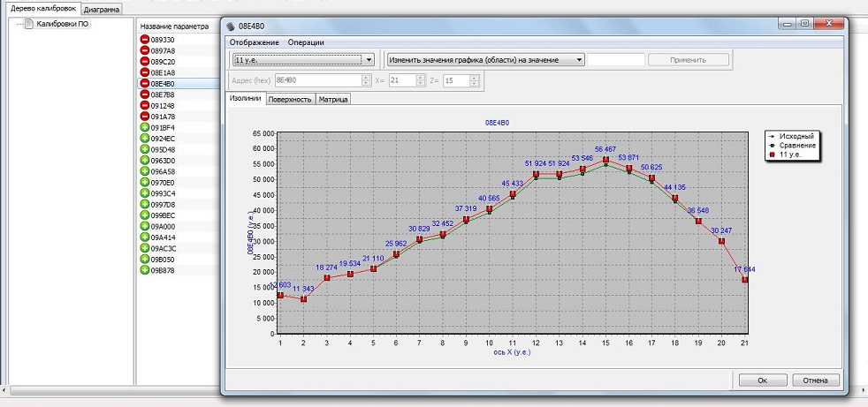Click the green plus icon beside 09A414
This screenshot has height=407, width=868.
coord(145,237)
